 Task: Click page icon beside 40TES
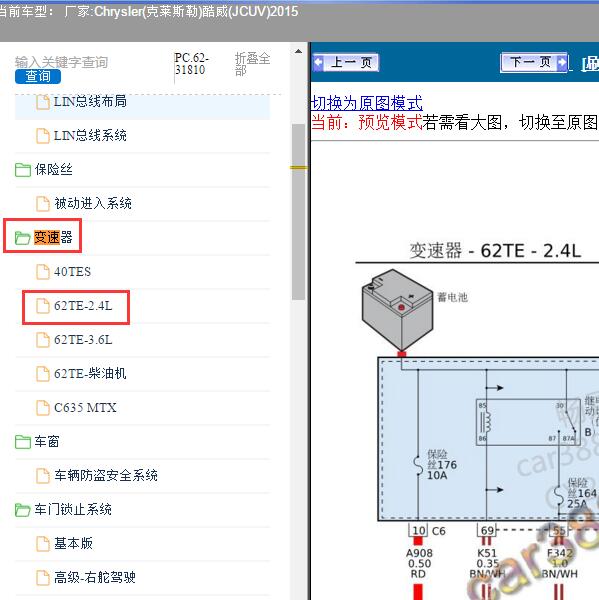pos(43,272)
